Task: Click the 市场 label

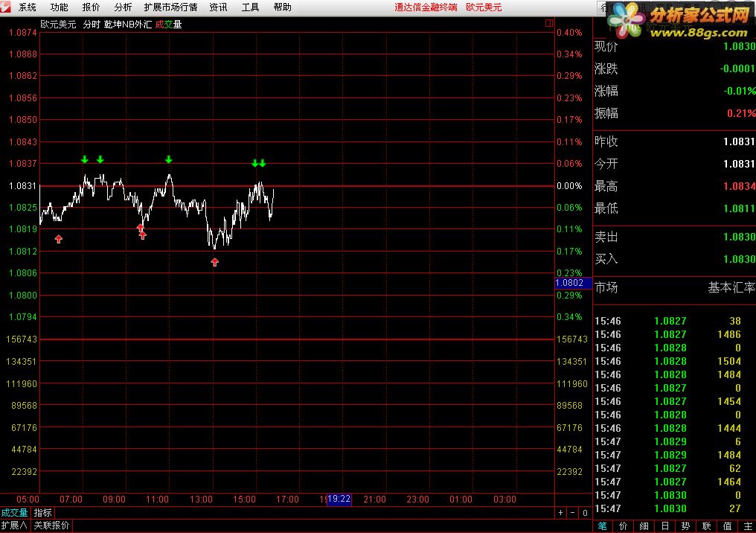Action: 606,287
